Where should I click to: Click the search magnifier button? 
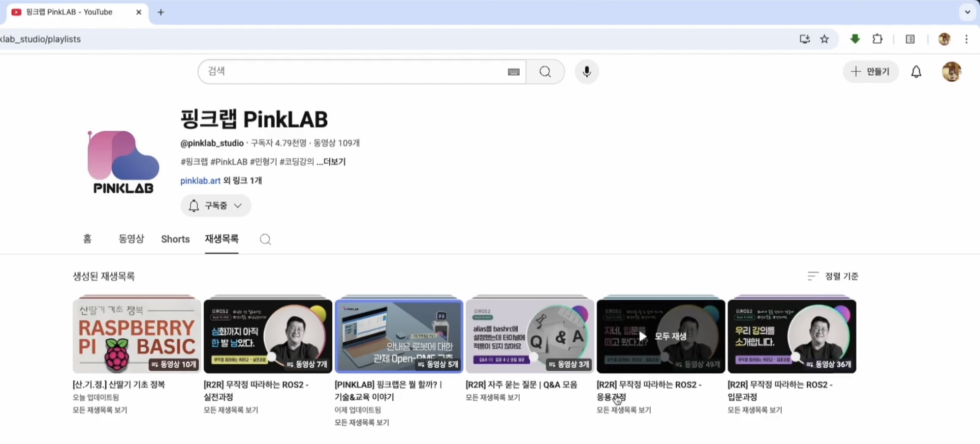[545, 72]
